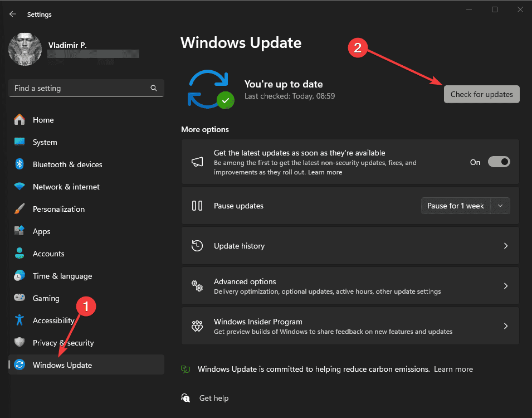Select Privacy & security label

click(x=63, y=343)
